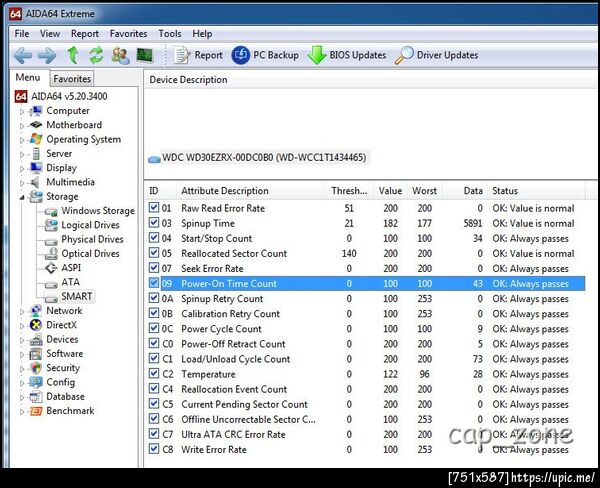Toggle the Start/Stop Count checkbox
This screenshot has height=488, width=600.
(x=154, y=238)
